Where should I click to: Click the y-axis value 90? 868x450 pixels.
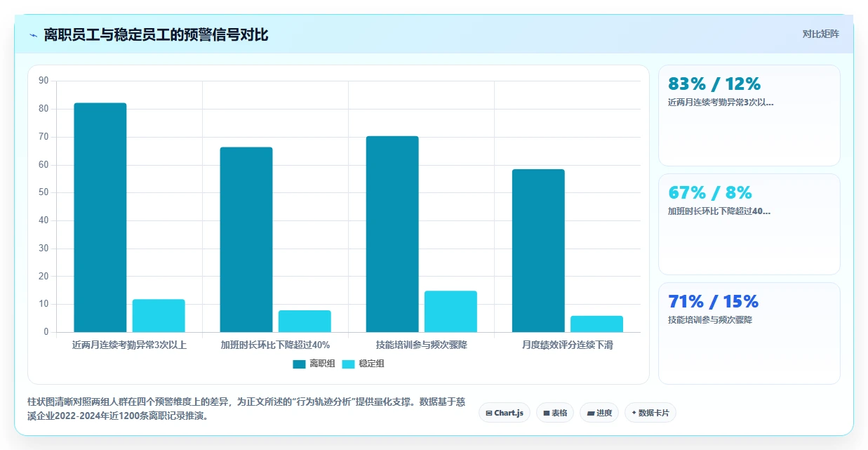tap(44, 81)
